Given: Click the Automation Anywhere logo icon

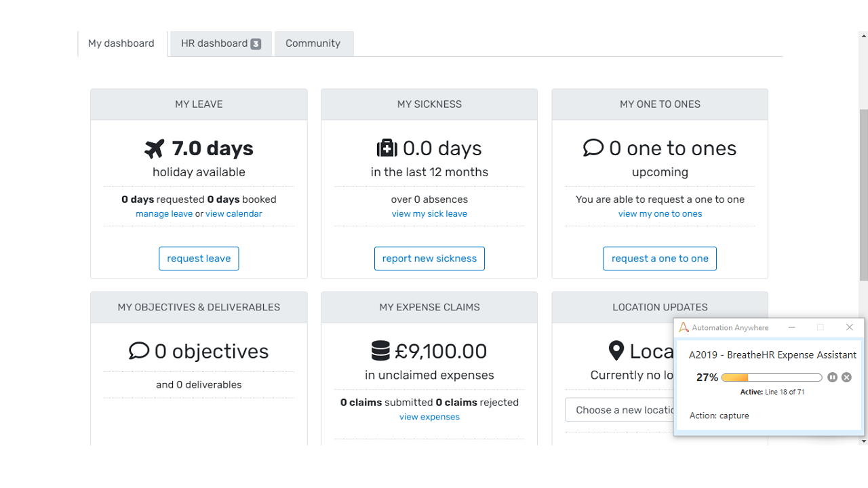Looking at the screenshot, I should 684,327.
